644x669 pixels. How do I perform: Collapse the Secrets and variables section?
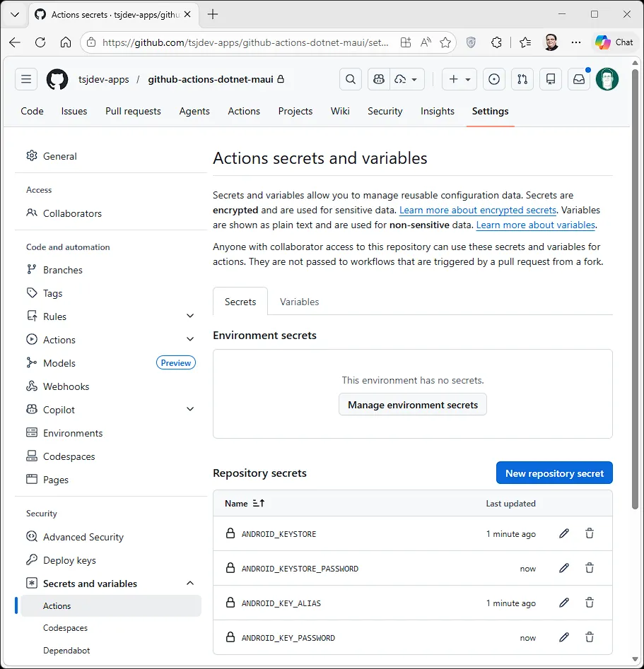click(x=190, y=584)
